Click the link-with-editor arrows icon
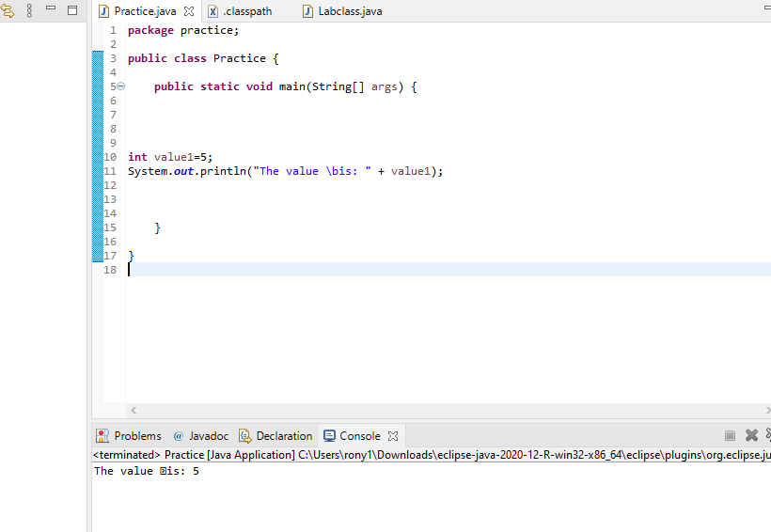Image resolution: width=771 pixels, height=532 pixels. pos(8,10)
